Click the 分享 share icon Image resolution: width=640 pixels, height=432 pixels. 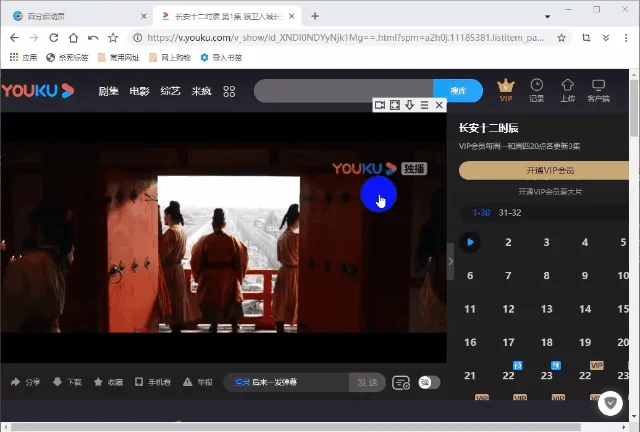click(x=25, y=382)
